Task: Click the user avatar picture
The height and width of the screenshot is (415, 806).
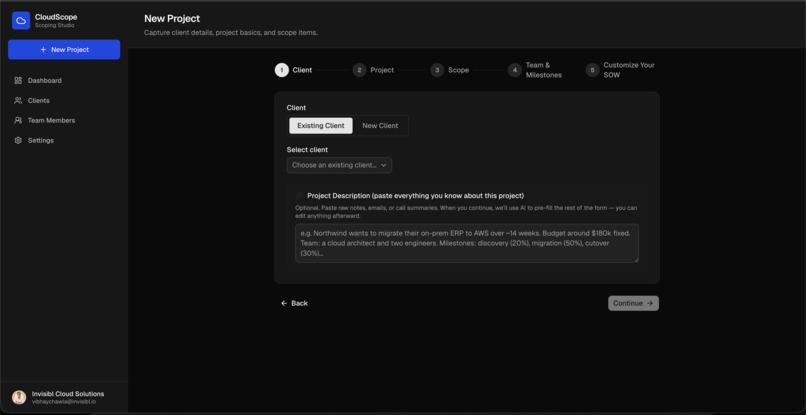Action: coord(19,397)
